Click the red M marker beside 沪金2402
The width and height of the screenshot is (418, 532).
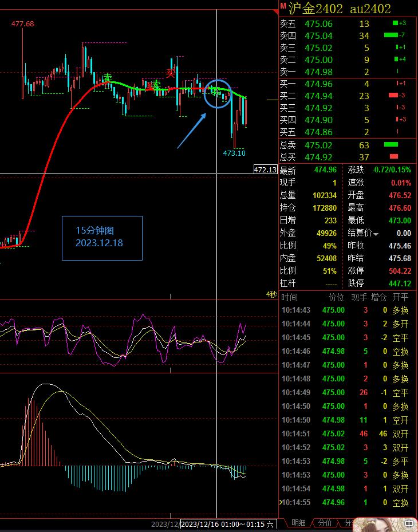click(283, 5)
